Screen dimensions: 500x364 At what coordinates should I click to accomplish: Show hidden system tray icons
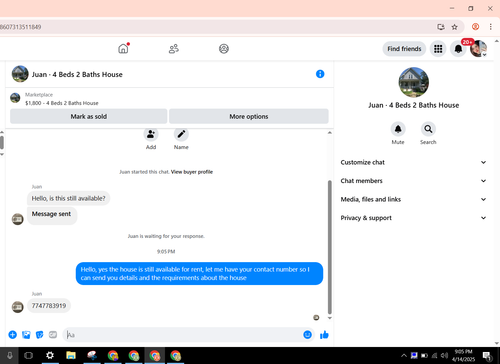pyautogui.click(x=404, y=355)
